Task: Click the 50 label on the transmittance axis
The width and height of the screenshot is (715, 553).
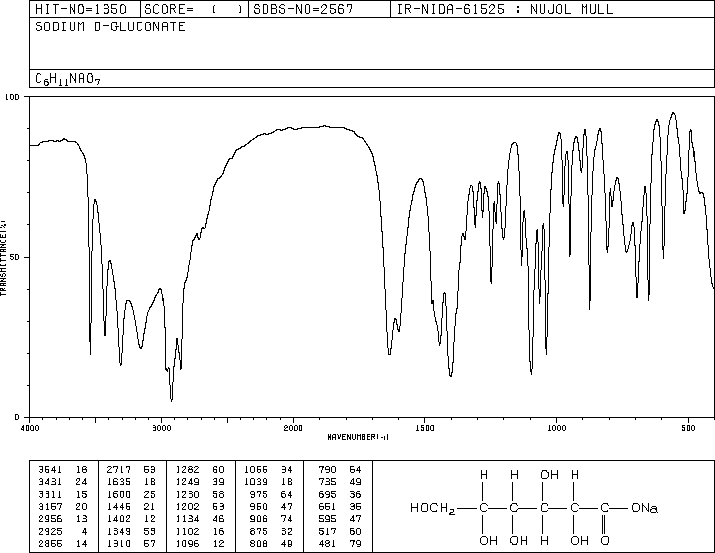Action: [14, 257]
